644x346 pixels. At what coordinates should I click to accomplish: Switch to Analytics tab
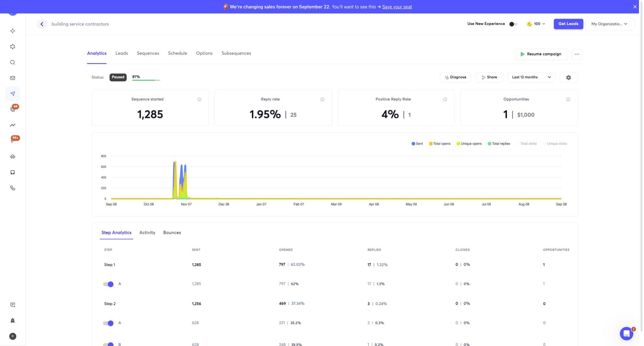97,53
